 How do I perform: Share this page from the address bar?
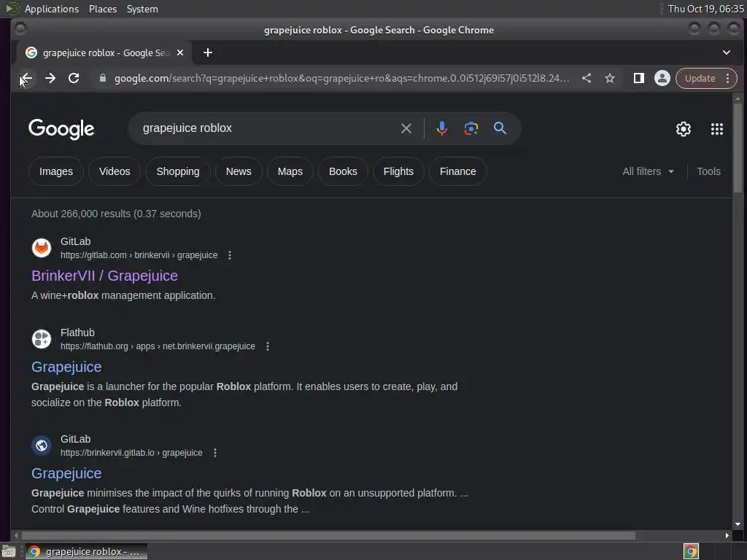(587, 78)
